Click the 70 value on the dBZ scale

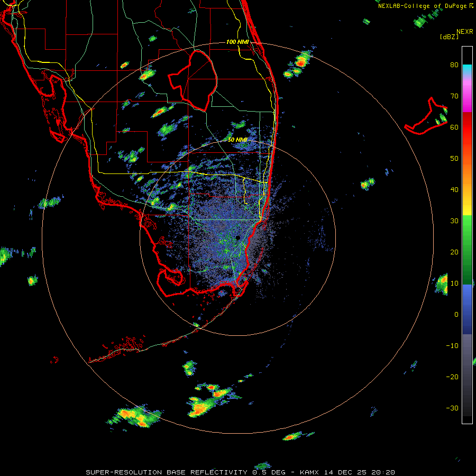pyautogui.click(x=454, y=96)
